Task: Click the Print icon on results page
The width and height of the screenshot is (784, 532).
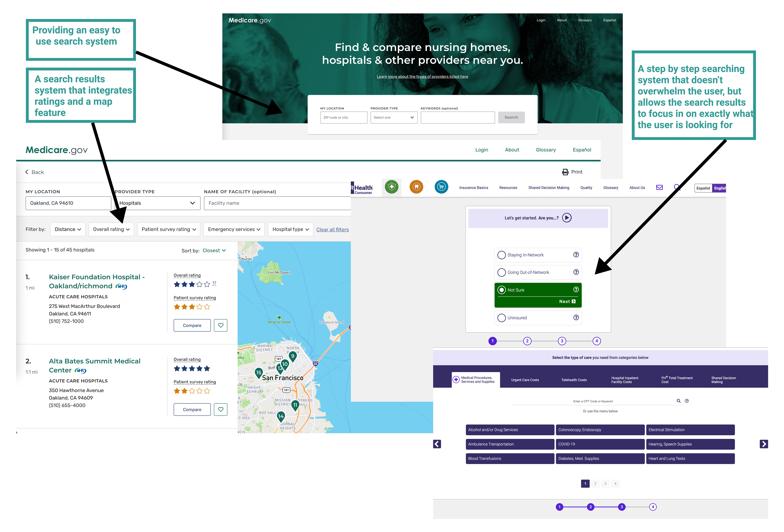Action: click(x=565, y=172)
